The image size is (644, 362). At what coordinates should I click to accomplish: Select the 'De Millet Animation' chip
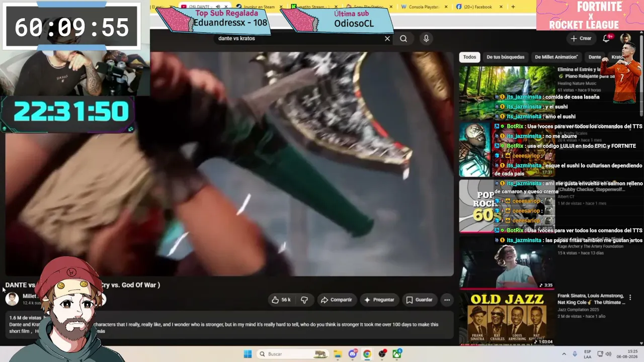coord(556,57)
